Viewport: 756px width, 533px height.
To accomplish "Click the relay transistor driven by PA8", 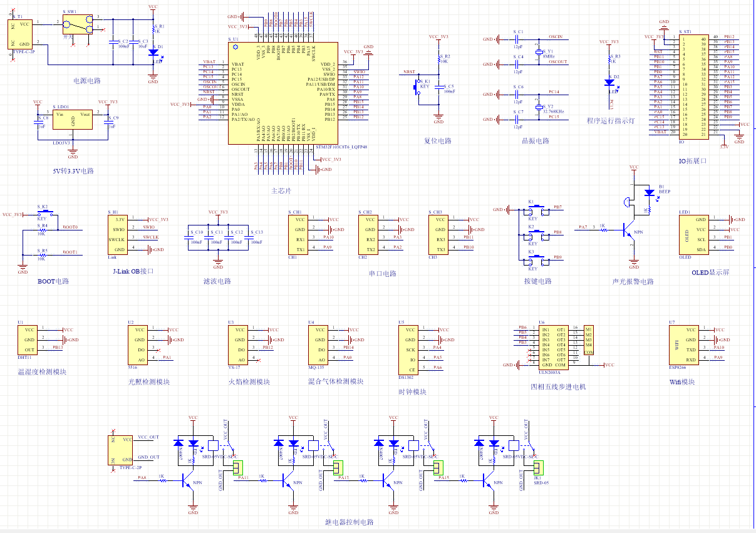I will coord(189,480).
